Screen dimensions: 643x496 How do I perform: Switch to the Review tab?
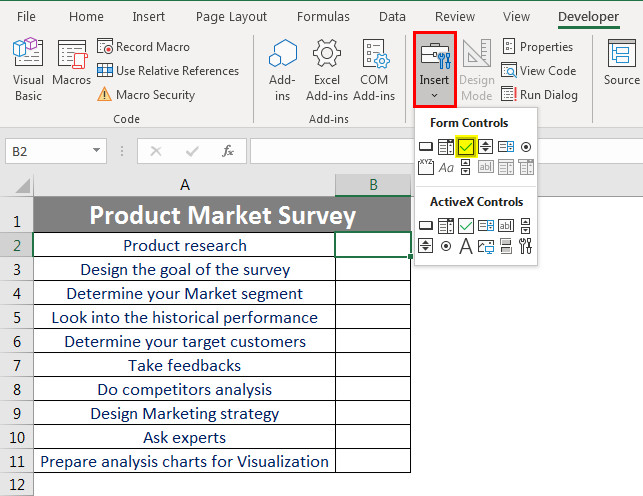455,16
